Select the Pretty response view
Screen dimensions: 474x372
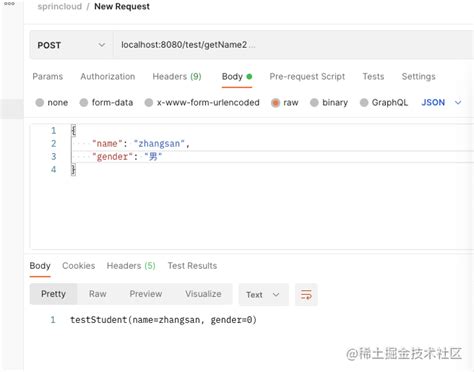click(53, 294)
